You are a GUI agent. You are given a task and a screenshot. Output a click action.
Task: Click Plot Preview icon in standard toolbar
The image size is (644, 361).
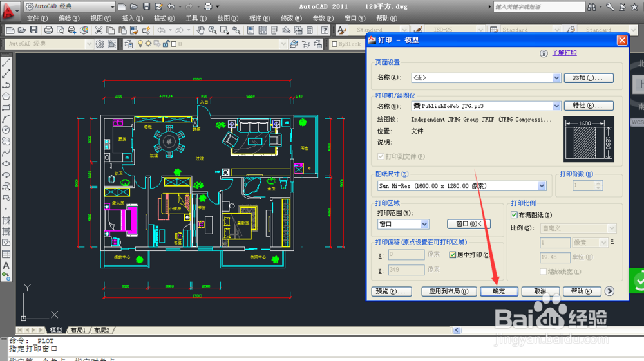click(x=61, y=30)
